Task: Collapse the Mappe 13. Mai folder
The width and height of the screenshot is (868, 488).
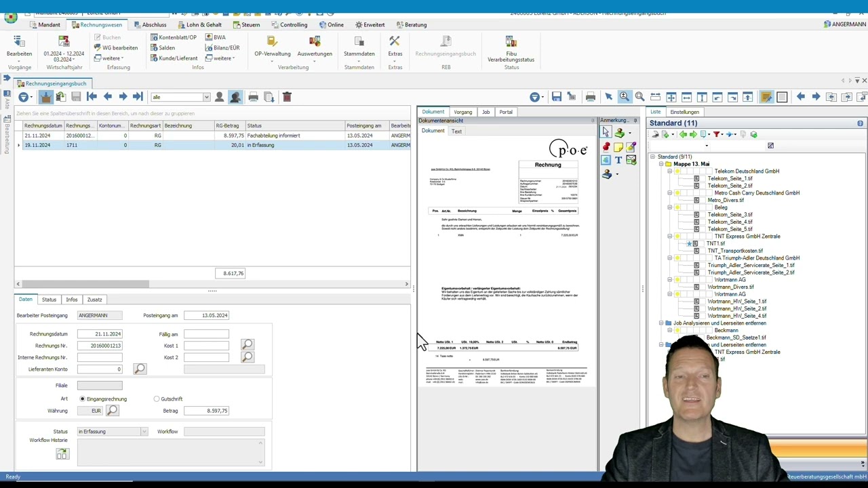Action: (661, 164)
